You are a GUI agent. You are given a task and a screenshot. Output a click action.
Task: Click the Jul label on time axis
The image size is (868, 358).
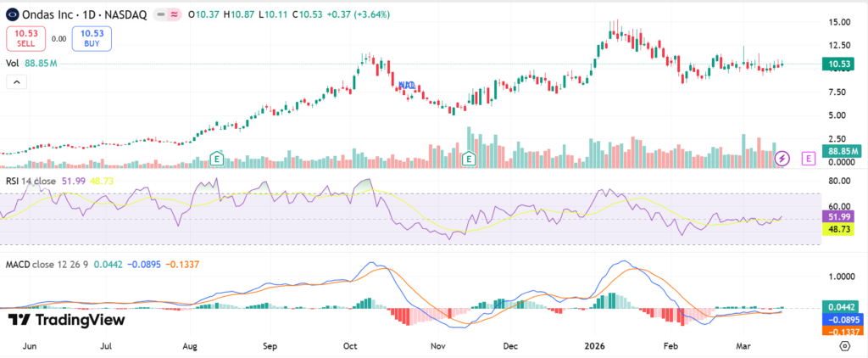pyautogui.click(x=106, y=346)
